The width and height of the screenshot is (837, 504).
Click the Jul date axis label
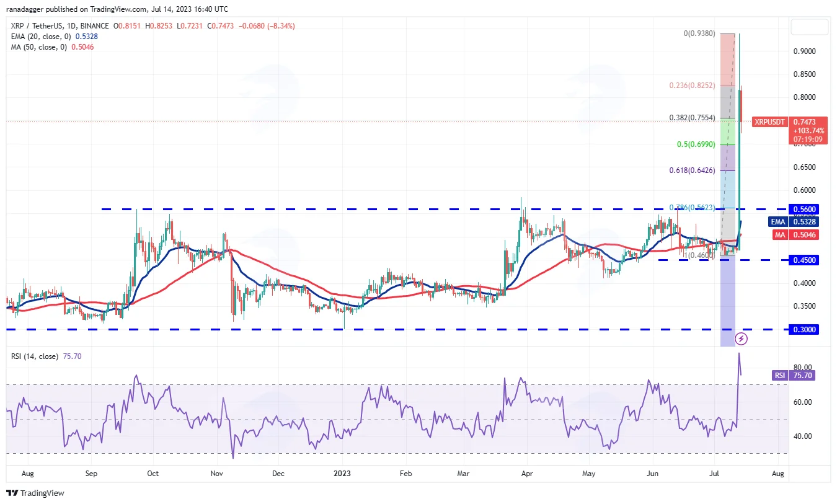713,474
